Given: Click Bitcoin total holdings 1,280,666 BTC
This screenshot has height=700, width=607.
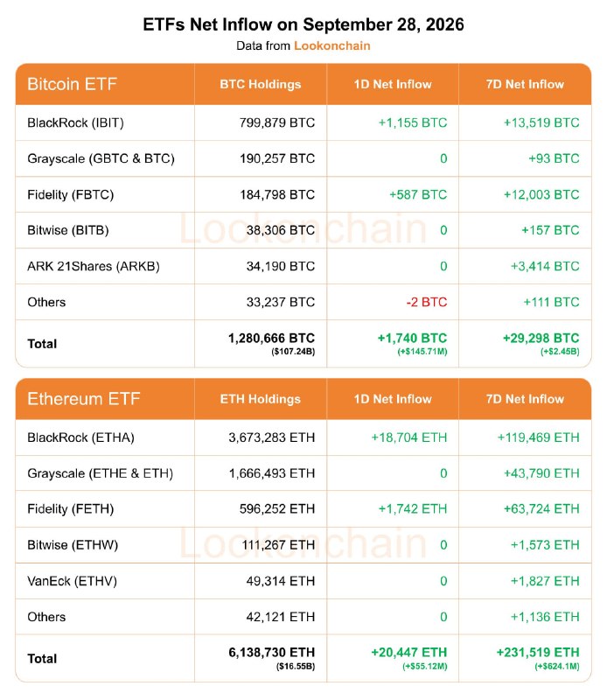Looking at the screenshot, I should (x=271, y=339).
